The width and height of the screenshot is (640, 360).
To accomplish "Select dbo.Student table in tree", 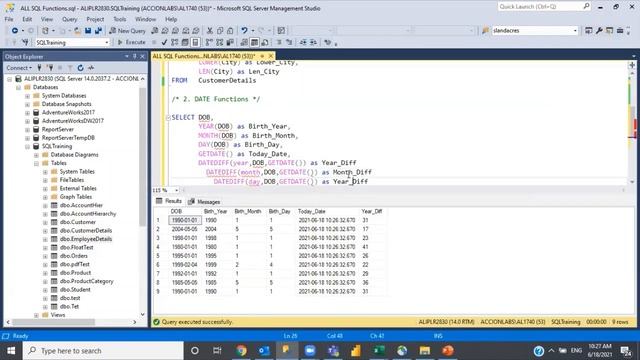I will (x=75, y=290).
